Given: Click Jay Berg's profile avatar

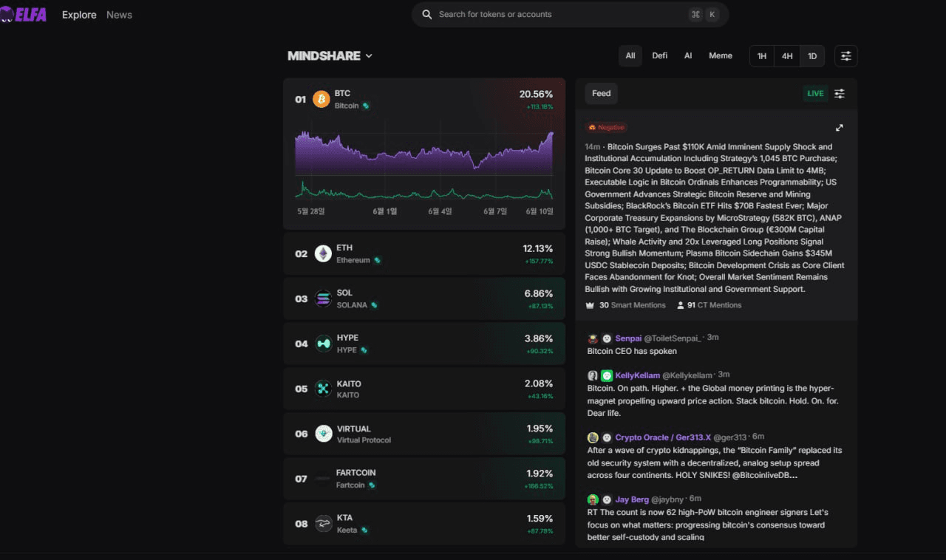Looking at the screenshot, I should (x=593, y=499).
